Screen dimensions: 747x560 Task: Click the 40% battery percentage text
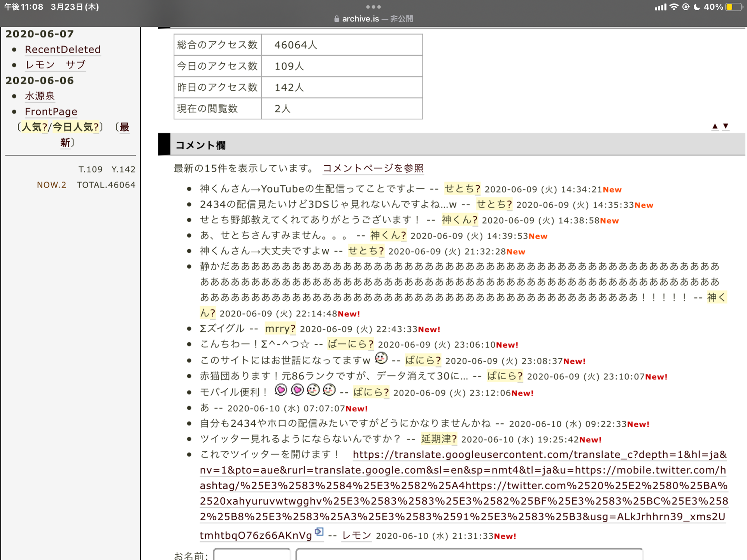(713, 7)
